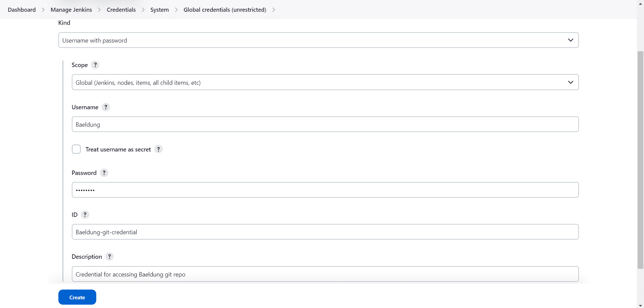
Task: Focus the Username input containing Baeldung
Action: pos(325,124)
